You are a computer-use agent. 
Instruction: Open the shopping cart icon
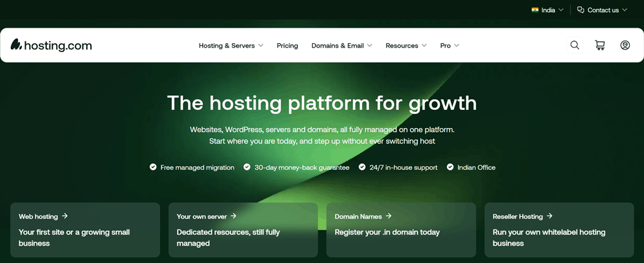600,45
